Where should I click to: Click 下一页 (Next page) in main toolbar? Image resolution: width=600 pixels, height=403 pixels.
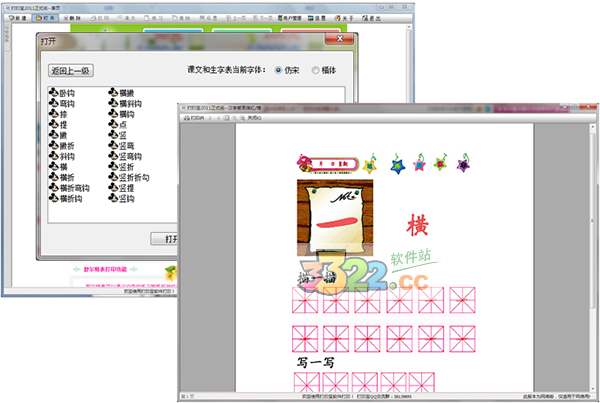pos(262,18)
